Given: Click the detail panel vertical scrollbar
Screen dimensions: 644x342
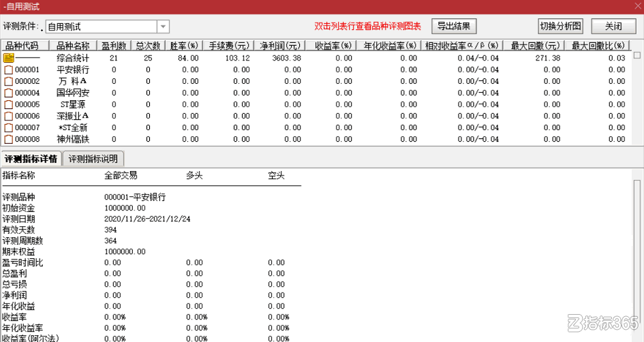Looking at the screenshot, I should pos(637,255).
